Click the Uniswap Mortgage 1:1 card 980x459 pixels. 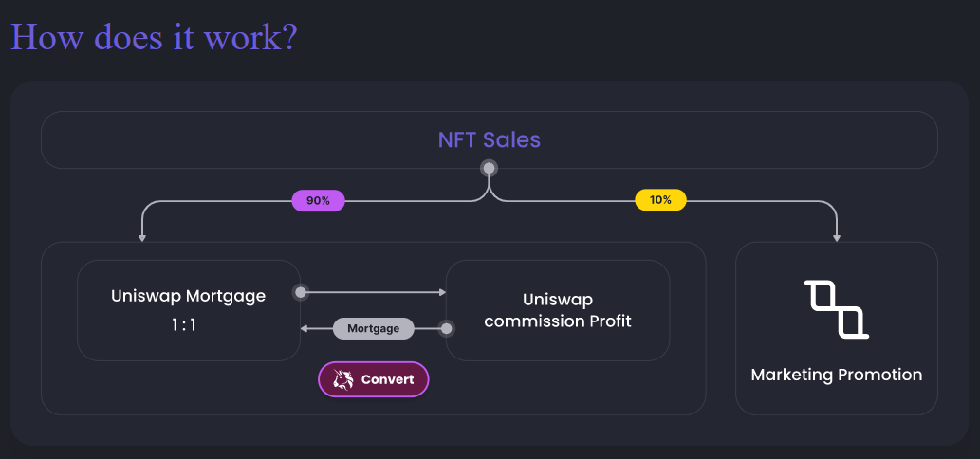pos(189,310)
